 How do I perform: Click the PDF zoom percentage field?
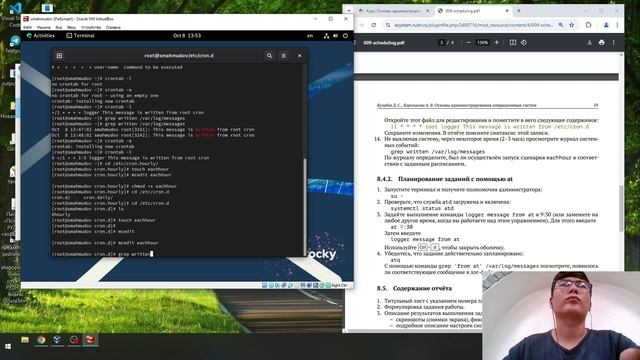[x=482, y=42]
